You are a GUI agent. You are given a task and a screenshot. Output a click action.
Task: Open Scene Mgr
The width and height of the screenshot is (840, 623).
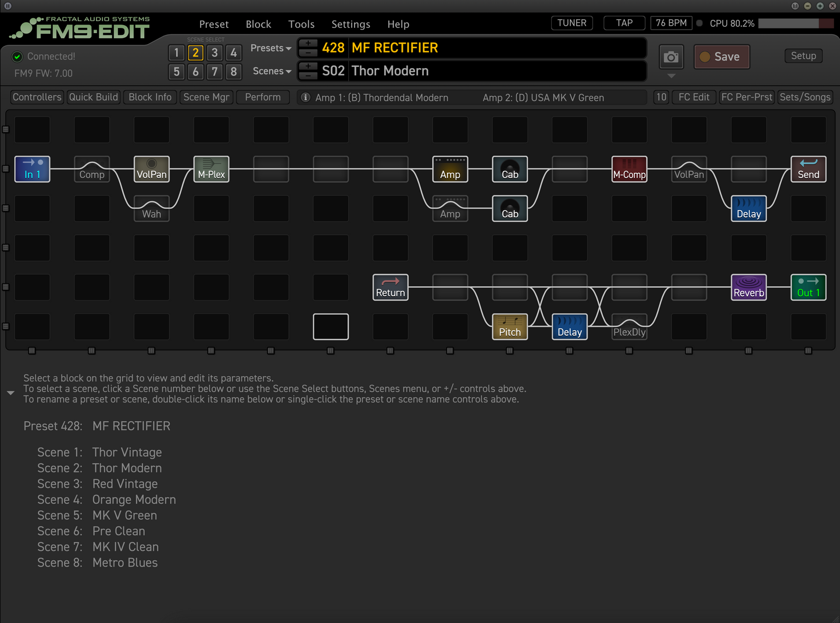click(206, 97)
